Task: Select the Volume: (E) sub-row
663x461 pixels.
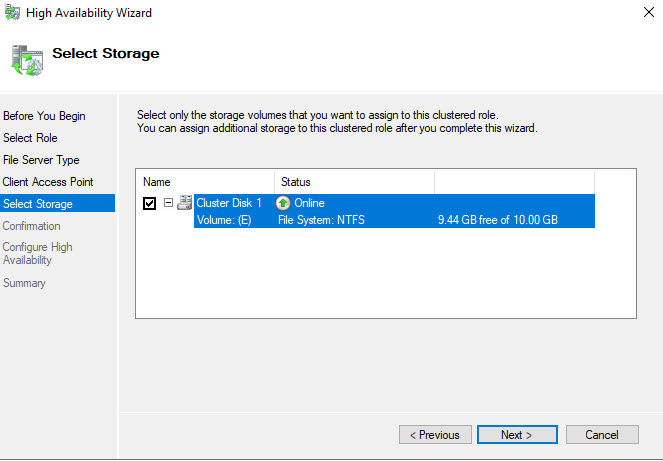Action: pos(223,220)
